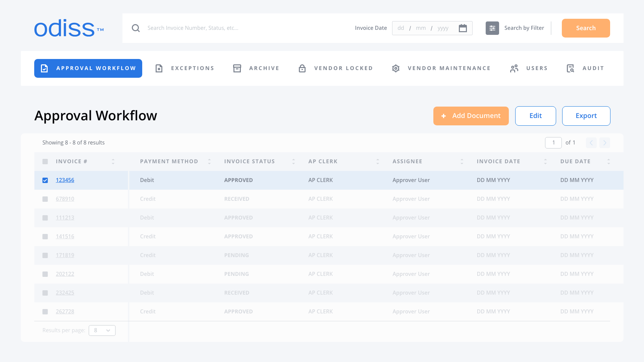This screenshot has height=362, width=644.
Task: Open Users section with people icon
Action: [x=529, y=68]
